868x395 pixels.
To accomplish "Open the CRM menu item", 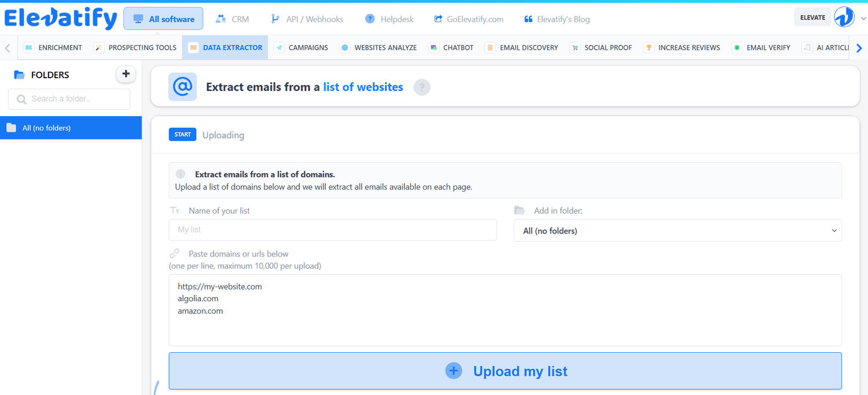I will point(232,19).
